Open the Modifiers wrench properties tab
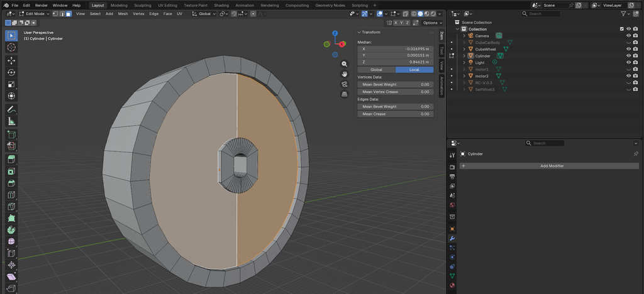 pos(452,239)
